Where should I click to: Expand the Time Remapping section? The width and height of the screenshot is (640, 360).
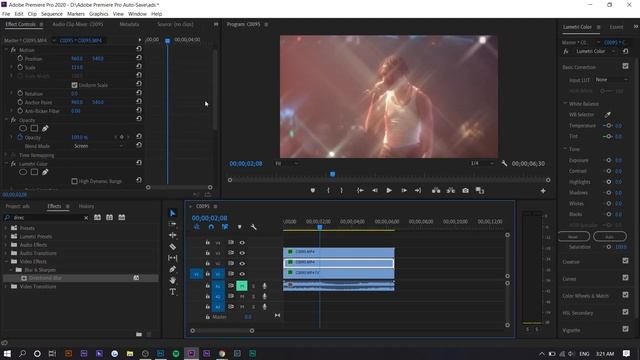point(7,155)
